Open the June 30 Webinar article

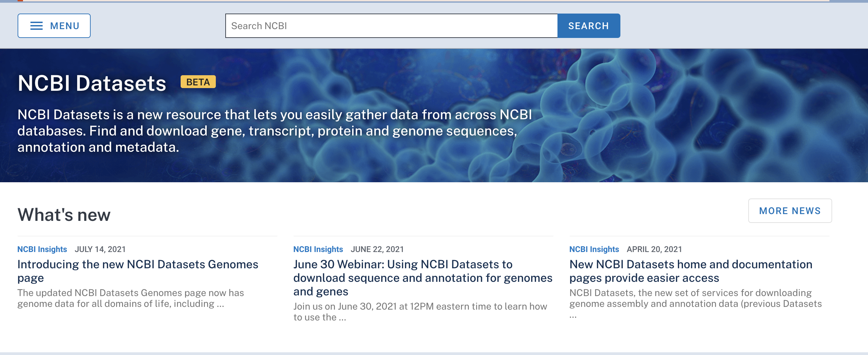[x=422, y=277]
